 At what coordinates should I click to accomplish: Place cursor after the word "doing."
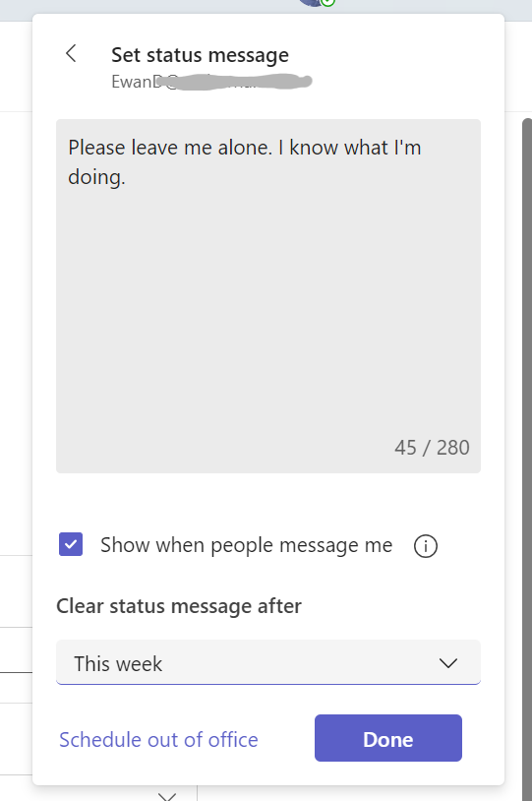126,177
